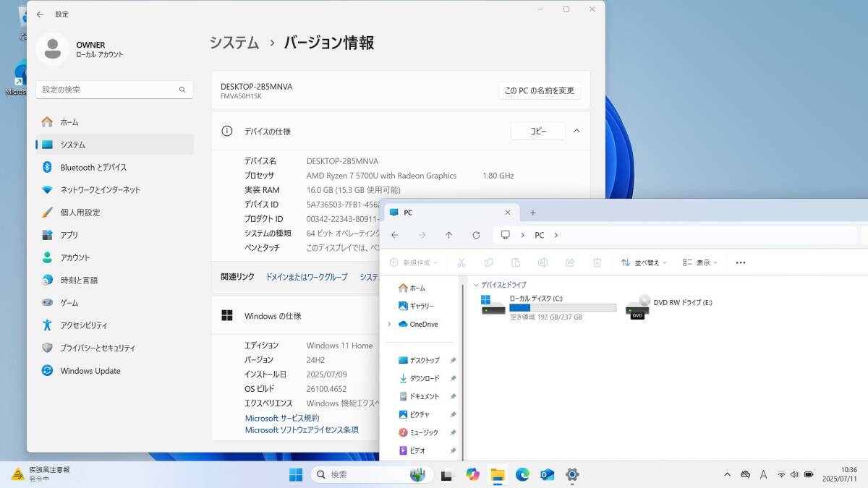Open the 表示 view dropdown

pos(699,262)
